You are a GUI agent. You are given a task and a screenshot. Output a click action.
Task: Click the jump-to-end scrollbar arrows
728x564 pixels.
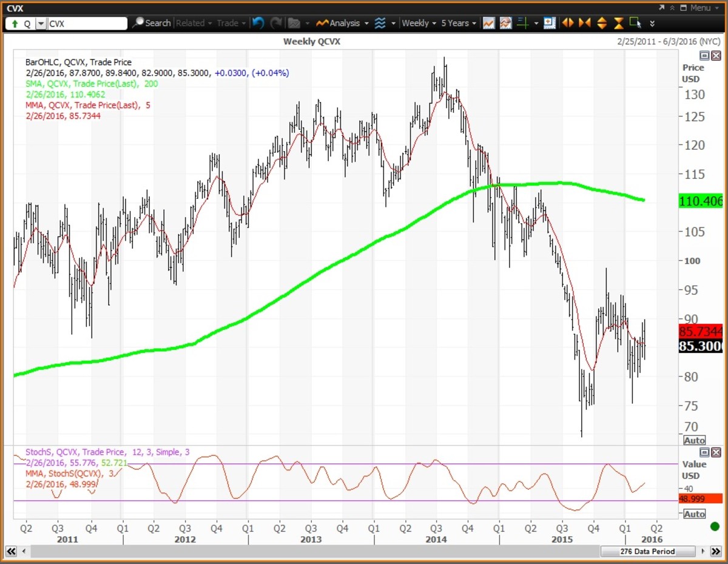[x=716, y=551]
